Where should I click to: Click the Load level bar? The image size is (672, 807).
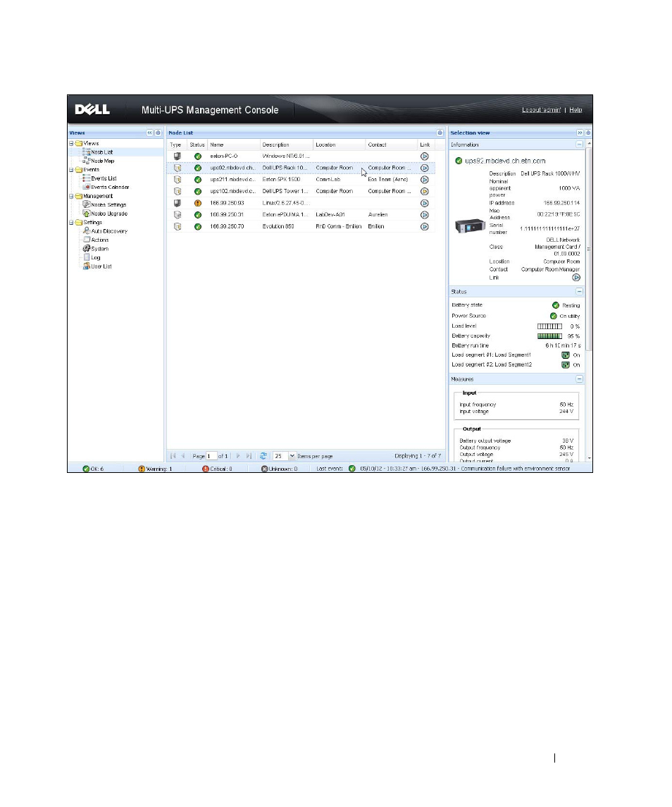549,326
